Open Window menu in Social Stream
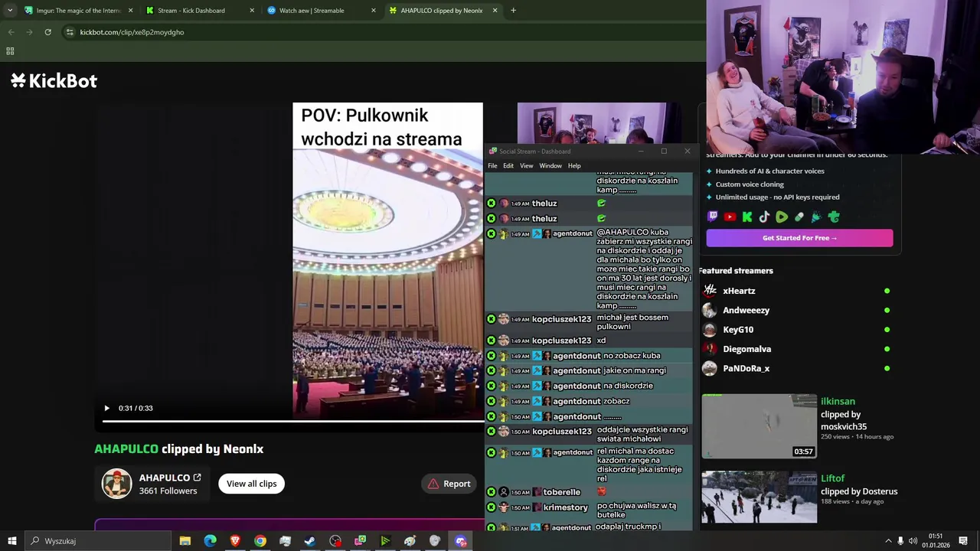 click(550, 166)
